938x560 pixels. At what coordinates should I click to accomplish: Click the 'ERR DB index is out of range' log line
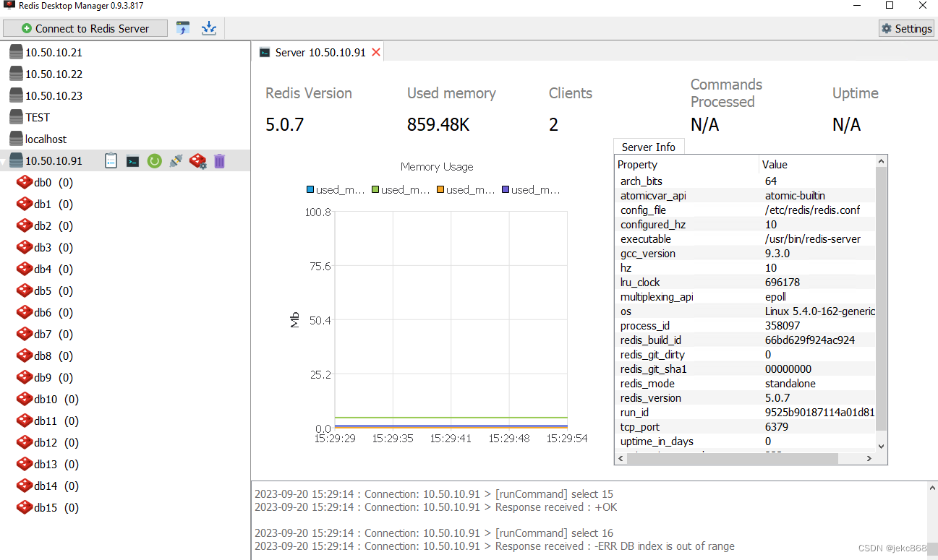[x=495, y=546]
